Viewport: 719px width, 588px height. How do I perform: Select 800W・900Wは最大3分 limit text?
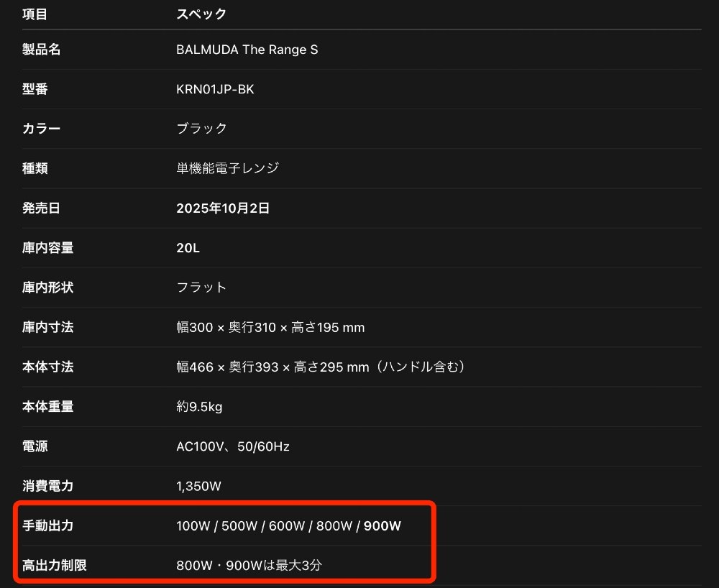point(249,565)
